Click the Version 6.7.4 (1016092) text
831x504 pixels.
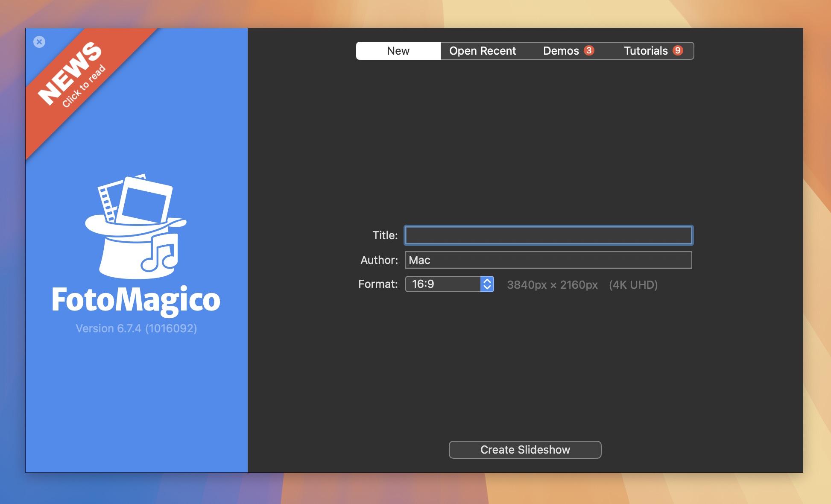136,328
